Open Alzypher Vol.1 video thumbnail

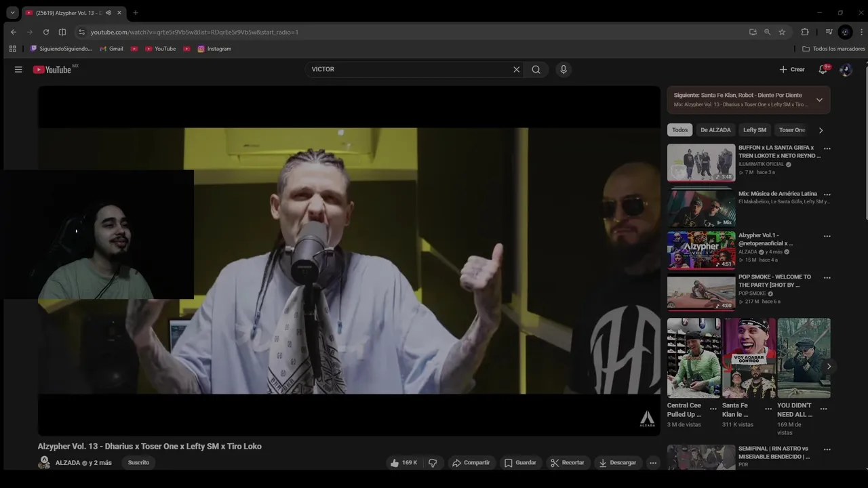pos(701,251)
